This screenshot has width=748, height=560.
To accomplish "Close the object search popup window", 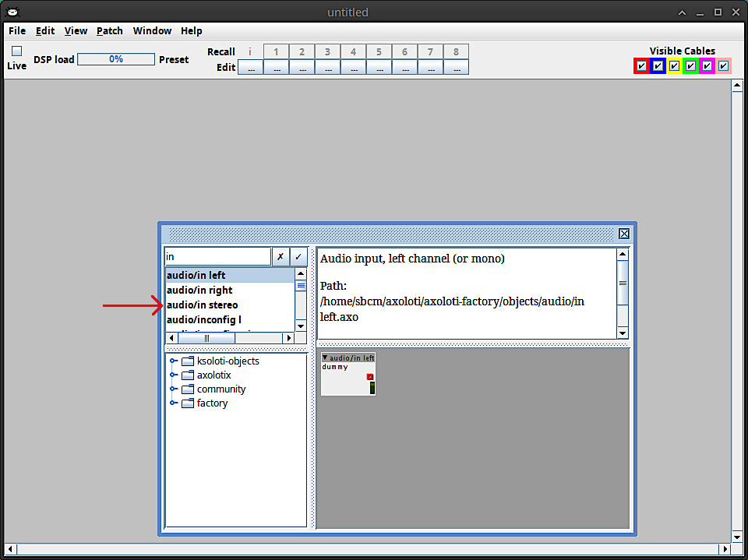I will (624, 234).
